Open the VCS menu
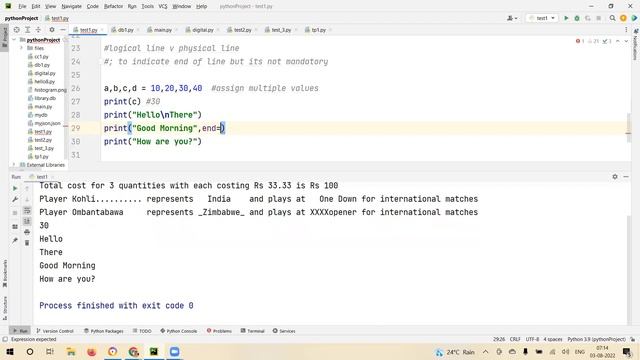Screen dimensions: 640x360 (162, 7)
